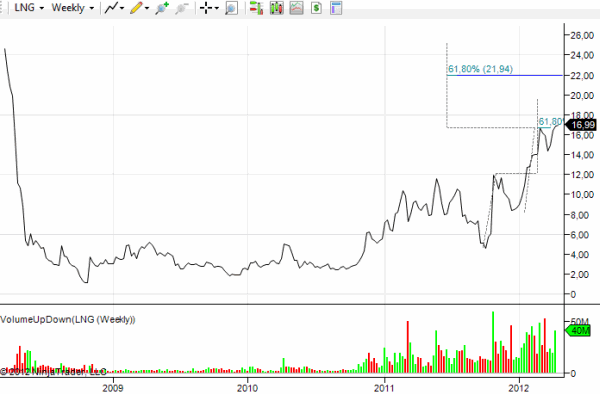Open the chart properties icon
This screenshot has width=600, height=394.
click(336, 8)
